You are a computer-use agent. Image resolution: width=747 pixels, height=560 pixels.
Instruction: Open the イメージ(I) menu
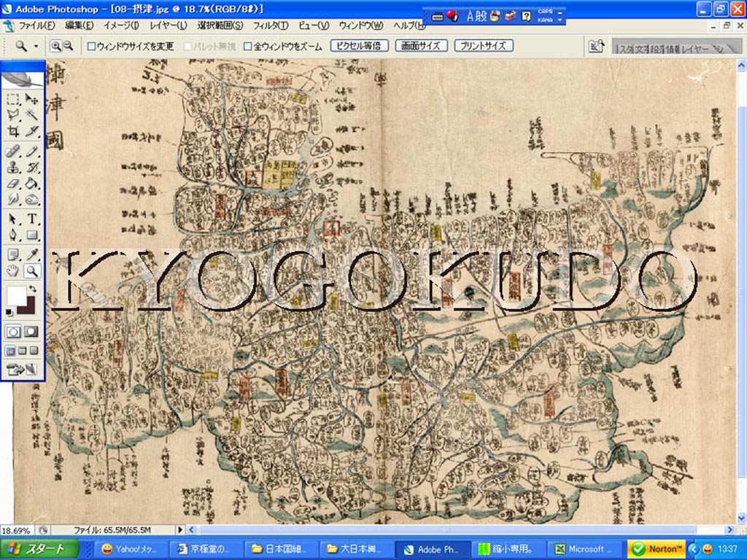(x=122, y=26)
